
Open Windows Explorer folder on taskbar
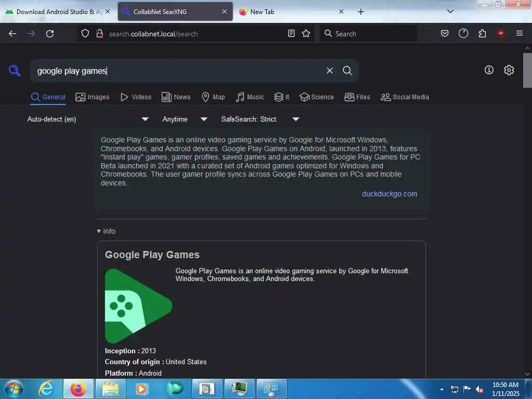pyautogui.click(x=111, y=389)
